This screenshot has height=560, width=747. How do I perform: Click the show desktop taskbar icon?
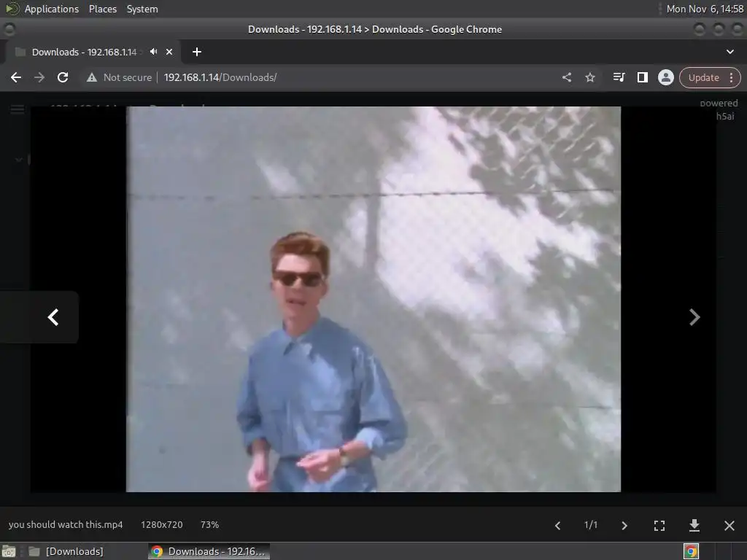coord(9,551)
